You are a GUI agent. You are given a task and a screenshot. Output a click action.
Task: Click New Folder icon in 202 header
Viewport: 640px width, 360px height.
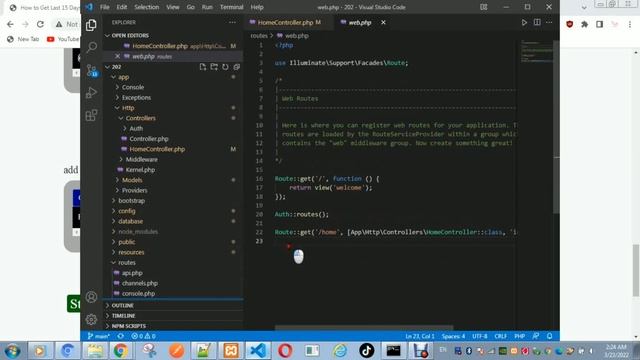click(214, 67)
